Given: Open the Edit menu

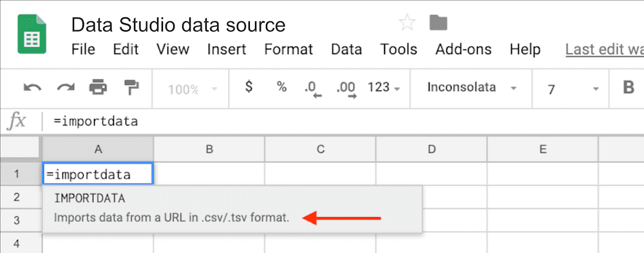Looking at the screenshot, I should tap(126, 50).
